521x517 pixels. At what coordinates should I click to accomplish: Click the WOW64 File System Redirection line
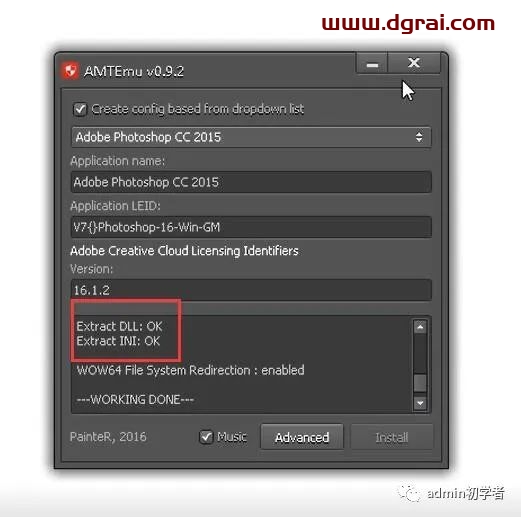click(x=190, y=370)
